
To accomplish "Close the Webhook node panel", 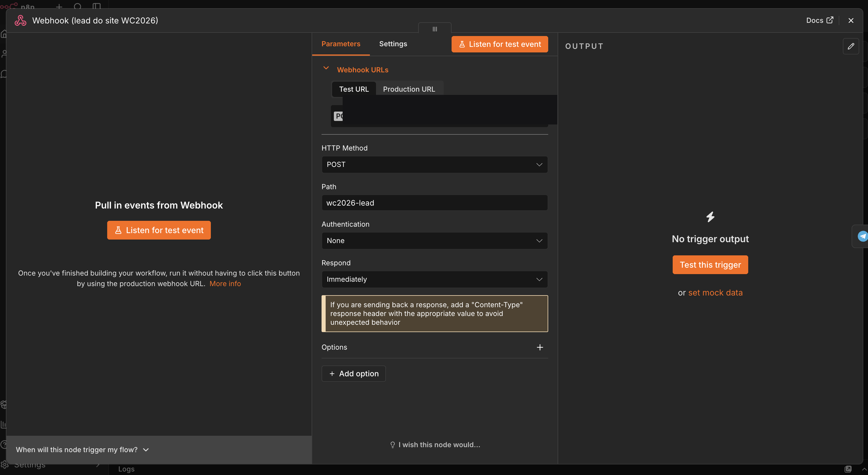I will tap(851, 20).
